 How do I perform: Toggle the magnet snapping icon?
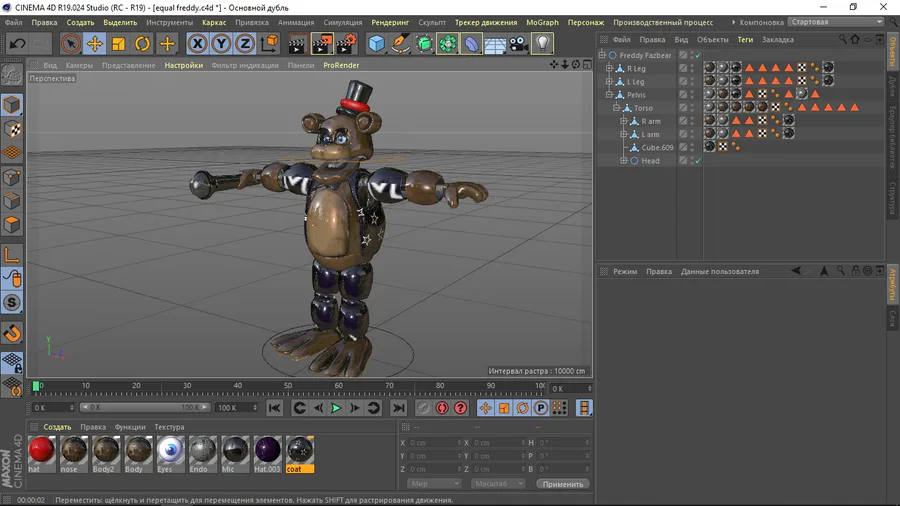12,333
